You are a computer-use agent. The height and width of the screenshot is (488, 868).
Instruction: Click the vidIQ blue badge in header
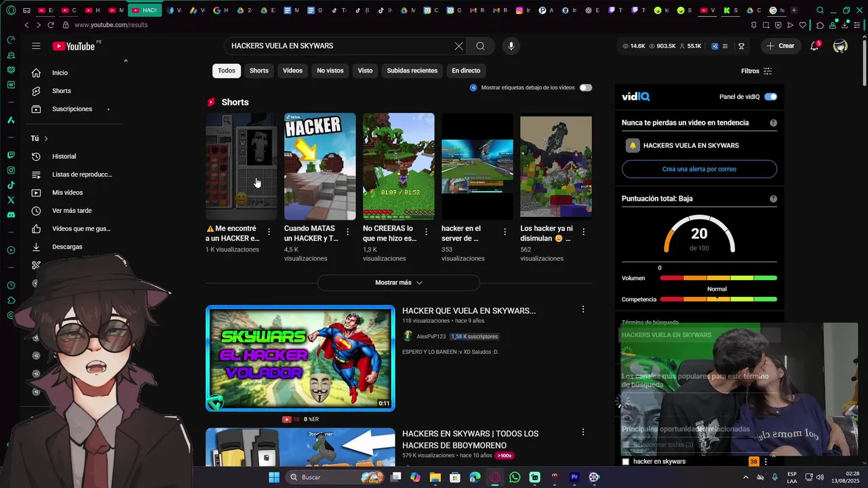click(x=715, y=46)
